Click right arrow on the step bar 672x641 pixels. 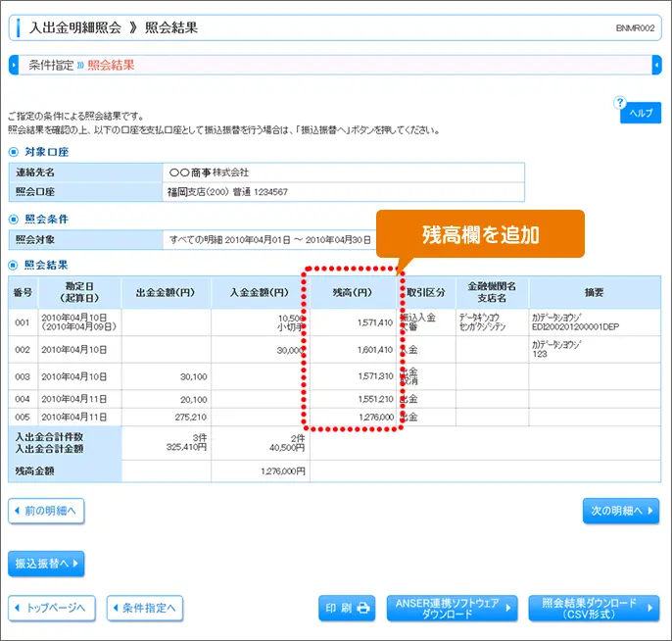[x=656, y=65]
